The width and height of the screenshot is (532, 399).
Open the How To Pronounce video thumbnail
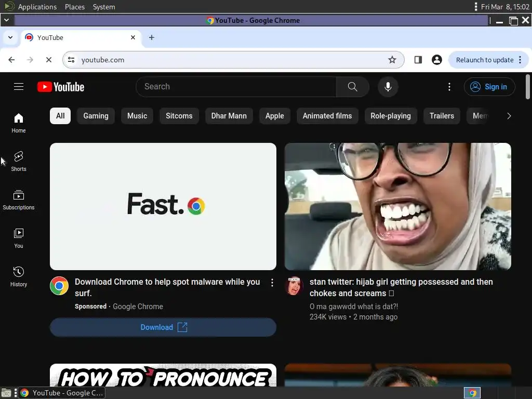pyautogui.click(x=163, y=375)
